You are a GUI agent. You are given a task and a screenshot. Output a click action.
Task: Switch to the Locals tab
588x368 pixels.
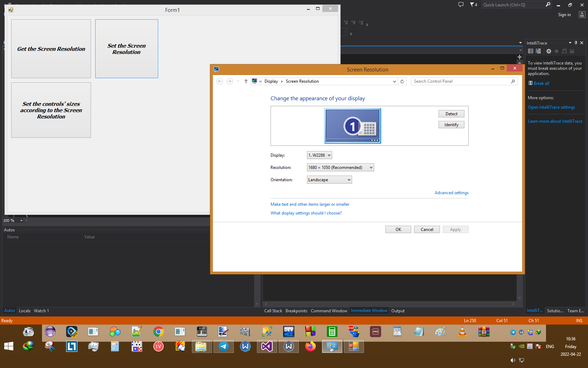point(24,311)
